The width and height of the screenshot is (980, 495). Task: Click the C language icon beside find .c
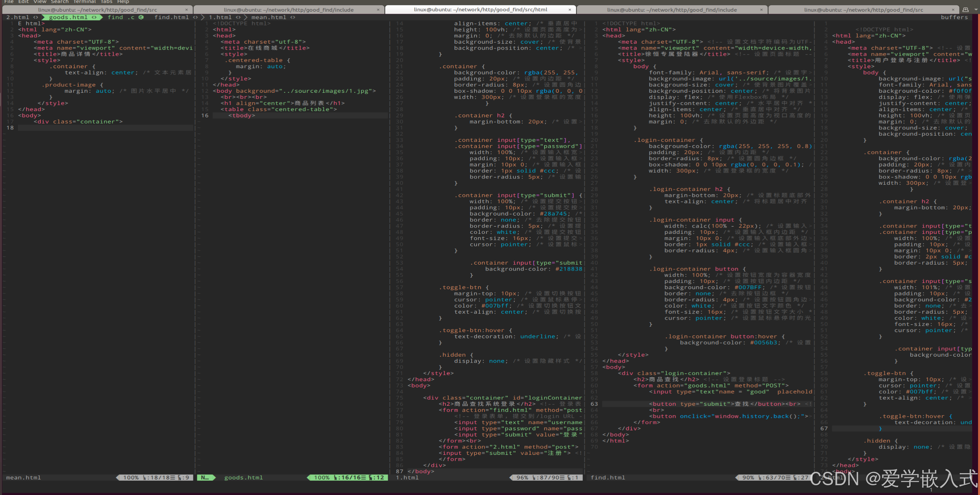[141, 17]
